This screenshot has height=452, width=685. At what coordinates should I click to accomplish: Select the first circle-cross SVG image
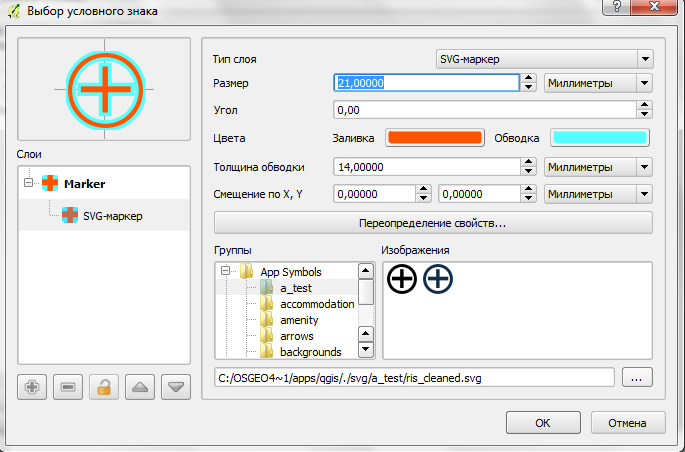click(x=402, y=280)
